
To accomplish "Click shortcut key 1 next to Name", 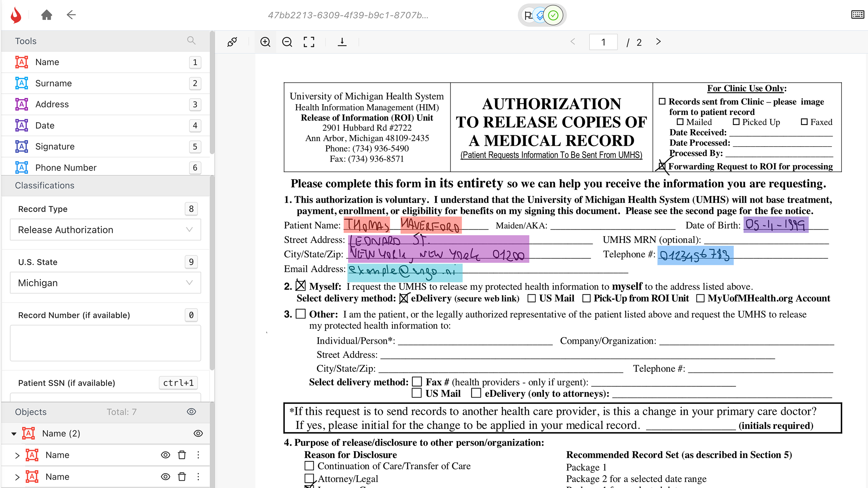I will tap(195, 62).
